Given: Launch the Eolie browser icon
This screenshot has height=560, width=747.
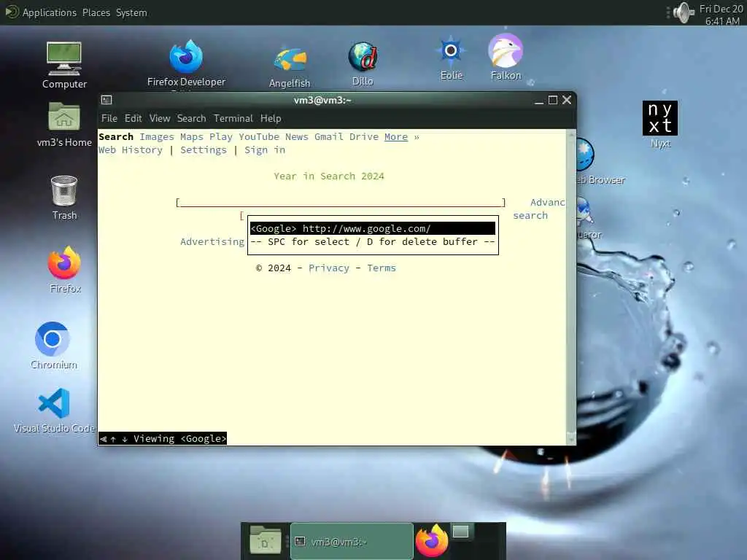Looking at the screenshot, I should coord(451,58).
